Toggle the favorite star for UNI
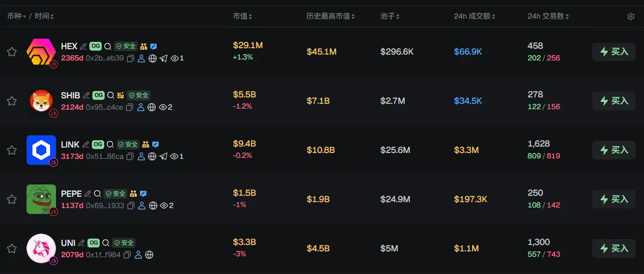Image resolution: width=644 pixels, height=274 pixels. pyautogui.click(x=12, y=248)
